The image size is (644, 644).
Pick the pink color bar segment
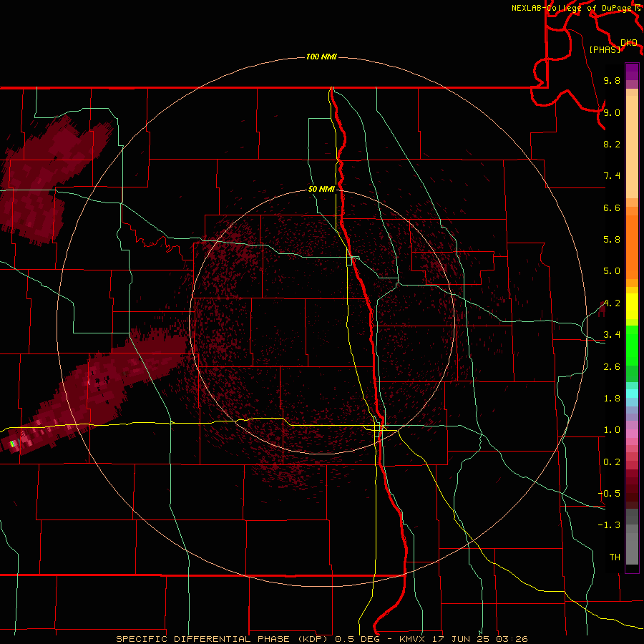pyautogui.click(x=632, y=434)
